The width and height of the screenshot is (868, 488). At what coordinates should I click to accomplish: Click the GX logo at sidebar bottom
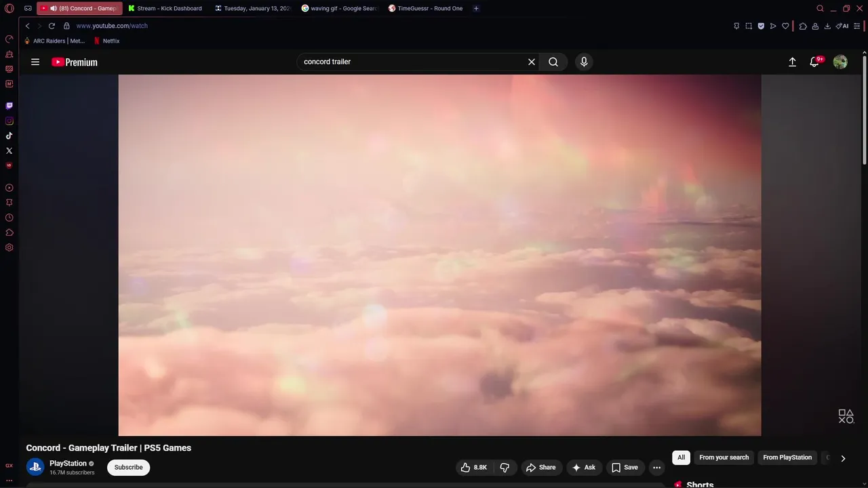(x=9, y=466)
